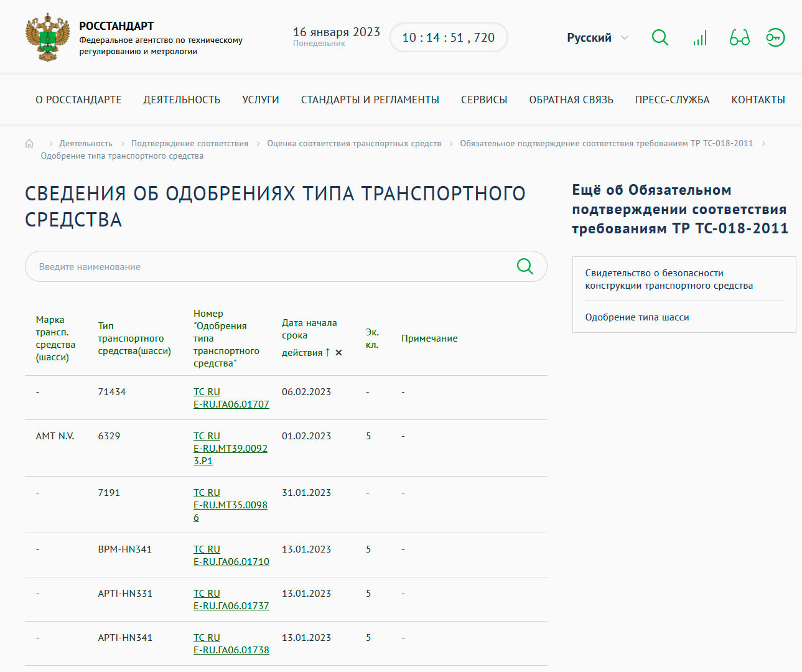Go to home via breadcrumb house icon
Image resolution: width=802 pixels, height=672 pixels.
[29, 144]
